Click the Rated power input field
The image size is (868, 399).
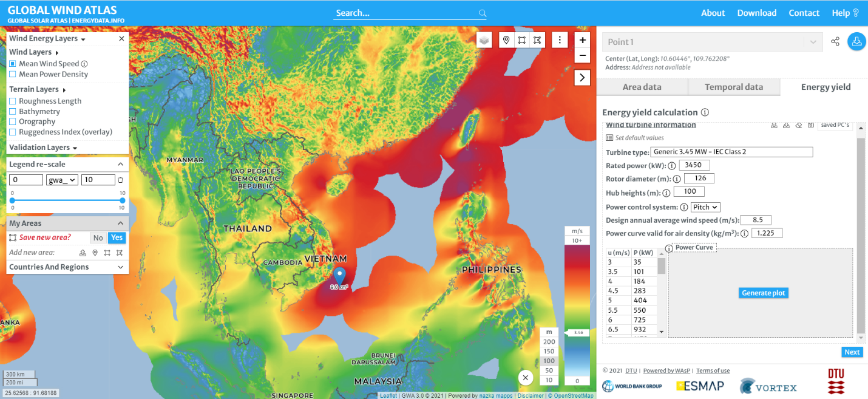[694, 165]
